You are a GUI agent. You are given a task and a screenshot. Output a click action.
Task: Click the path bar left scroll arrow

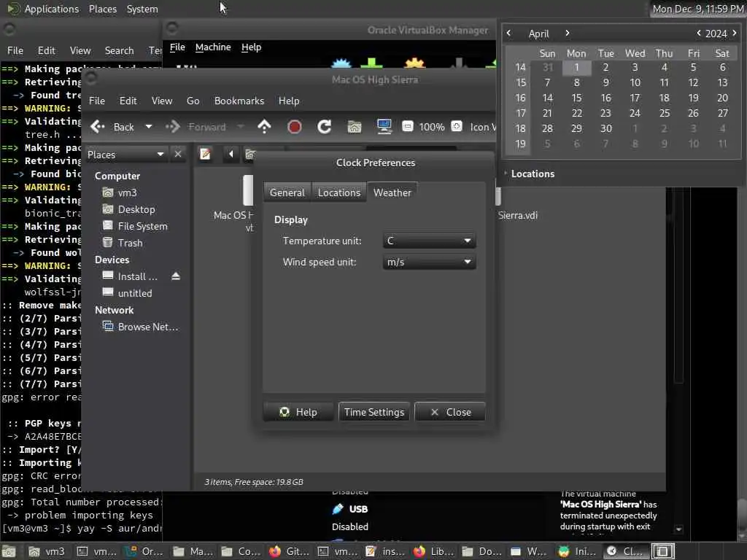click(x=231, y=155)
